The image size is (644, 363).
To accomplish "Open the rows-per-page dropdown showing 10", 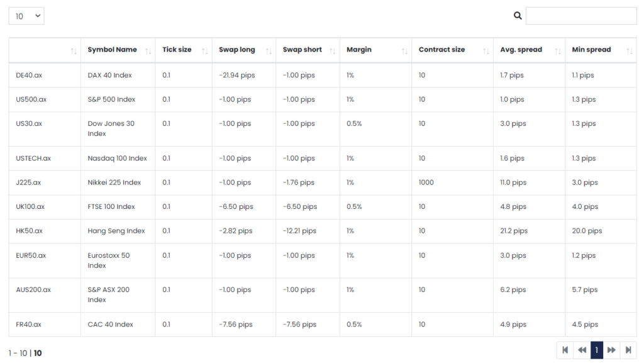I will pyautogui.click(x=26, y=16).
